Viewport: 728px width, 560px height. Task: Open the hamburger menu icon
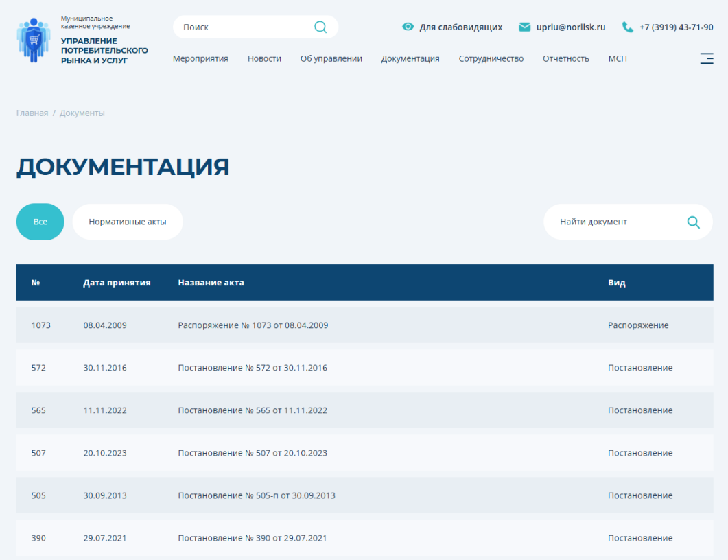(x=707, y=58)
